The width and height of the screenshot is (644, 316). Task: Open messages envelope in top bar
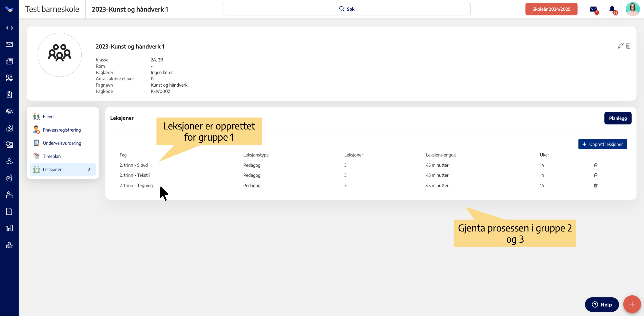593,9
